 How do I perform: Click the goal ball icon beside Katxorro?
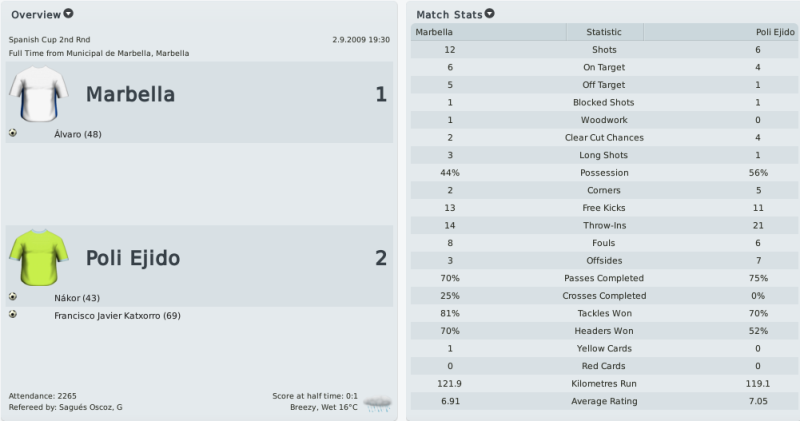13,314
